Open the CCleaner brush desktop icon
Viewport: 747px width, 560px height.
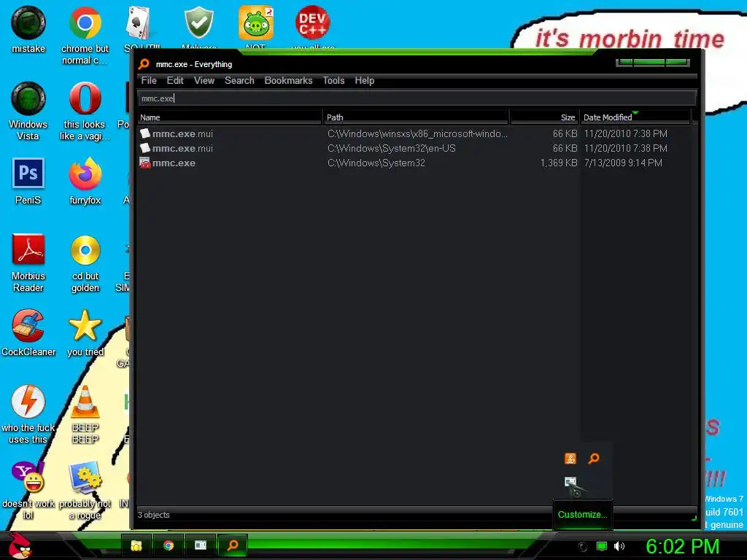28,326
